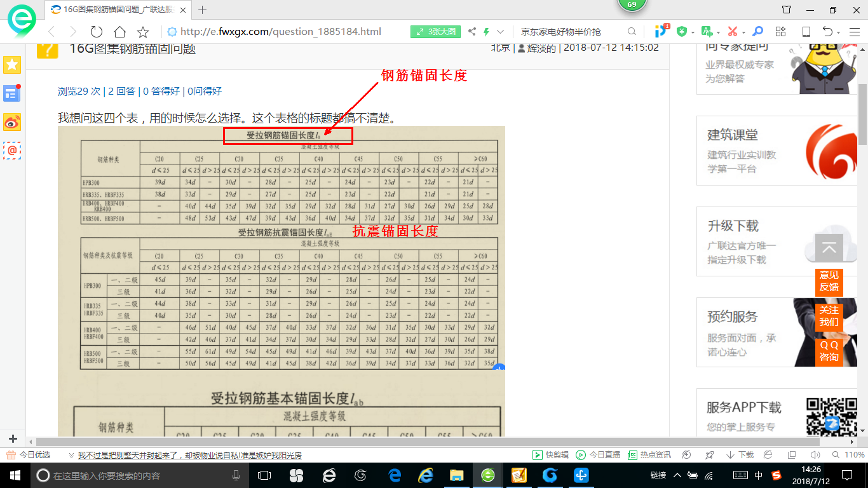Viewport: 868px width, 488px height.
Task: Go to browser home page icon
Action: [119, 32]
